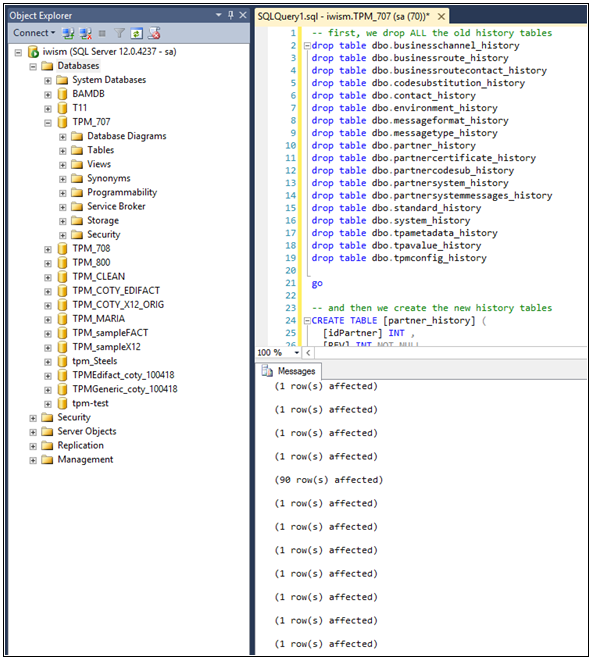The width and height of the screenshot is (592, 660).
Task: Select the iwism server icon
Action: coord(33,52)
